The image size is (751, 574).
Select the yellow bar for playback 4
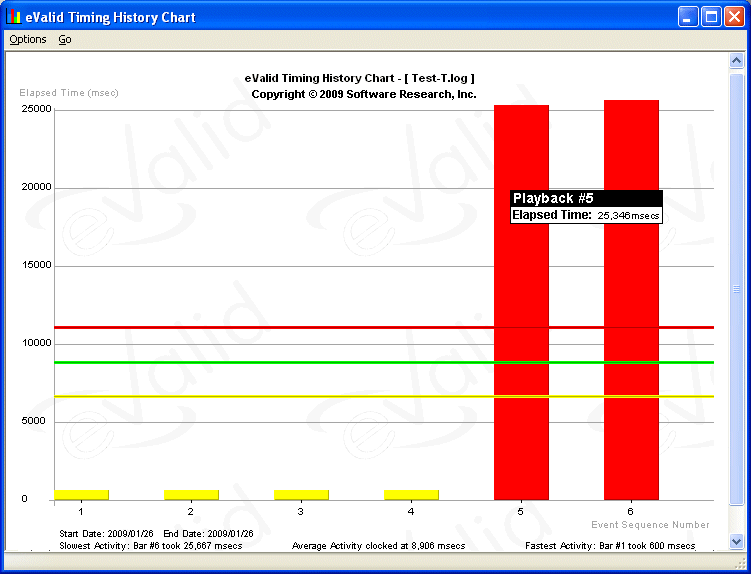(411, 495)
